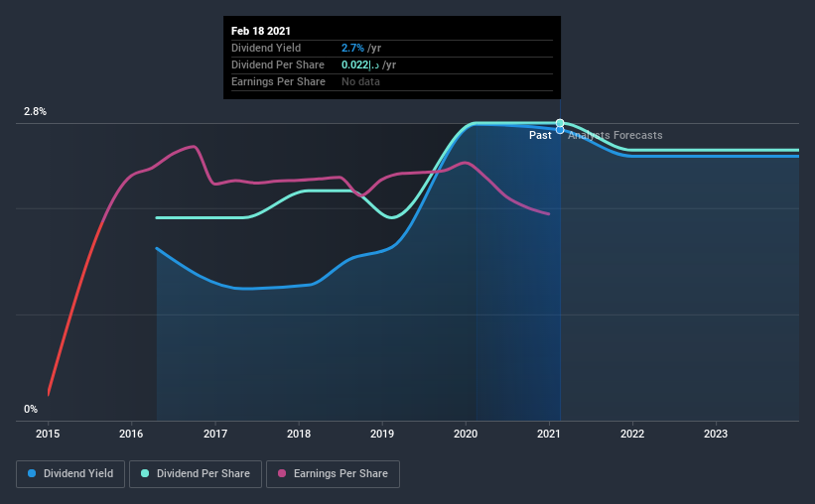Image resolution: width=815 pixels, height=504 pixels.
Task: Toggle the Earnings Per Share legend button
Action: (x=333, y=474)
